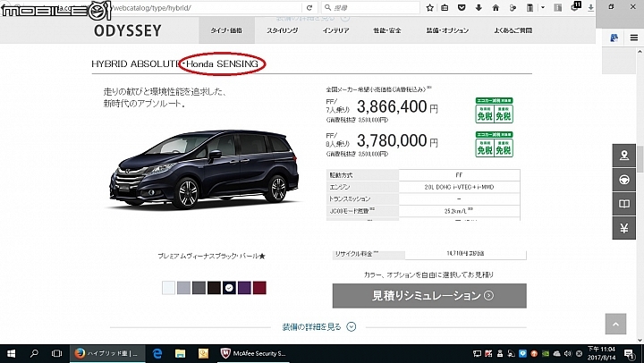644x363 pixels.
Task: Click the Pocket save icon
Action: tap(462, 7)
